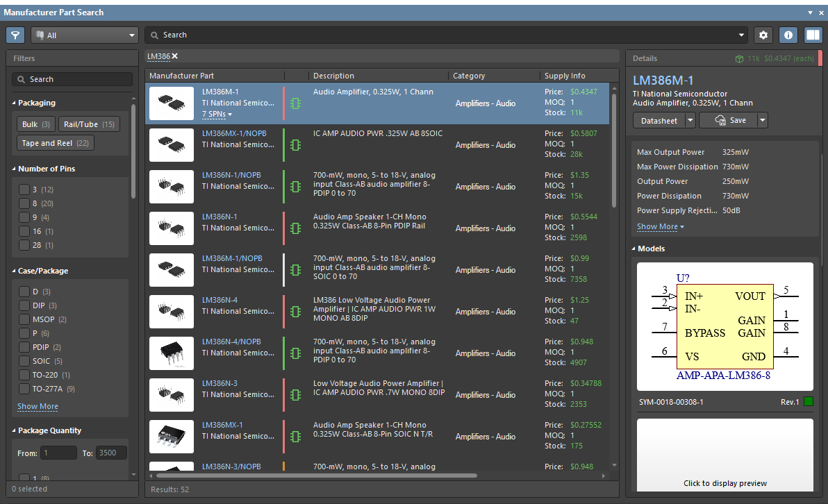This screenshot has width=828, height=504.
Task: Remove the LM386 search tag
Action: point(175,56)
